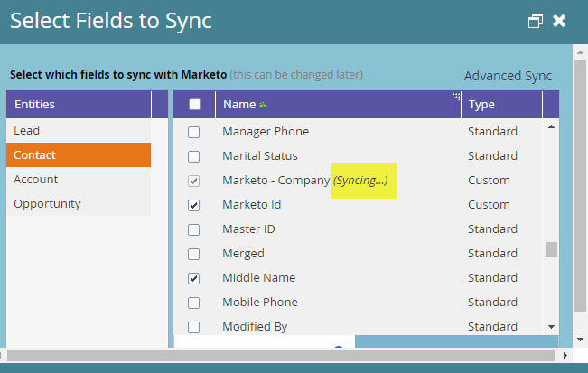Check the Mobile Phone checkbox
This screenshot has width=588, height=373.
tap(193, 303)
